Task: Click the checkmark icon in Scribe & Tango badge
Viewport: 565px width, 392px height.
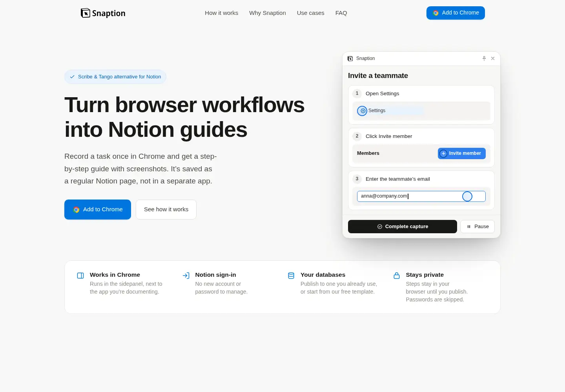Action: click(x=72, y=77)
